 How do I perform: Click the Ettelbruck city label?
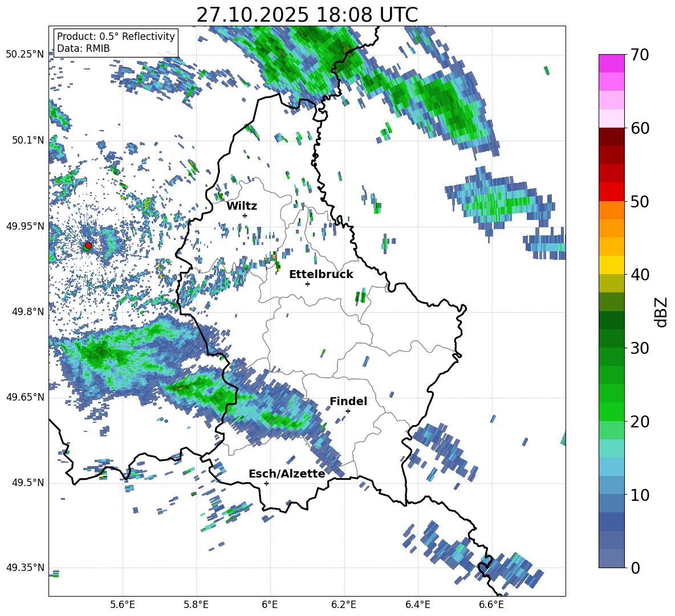point(321,275)
